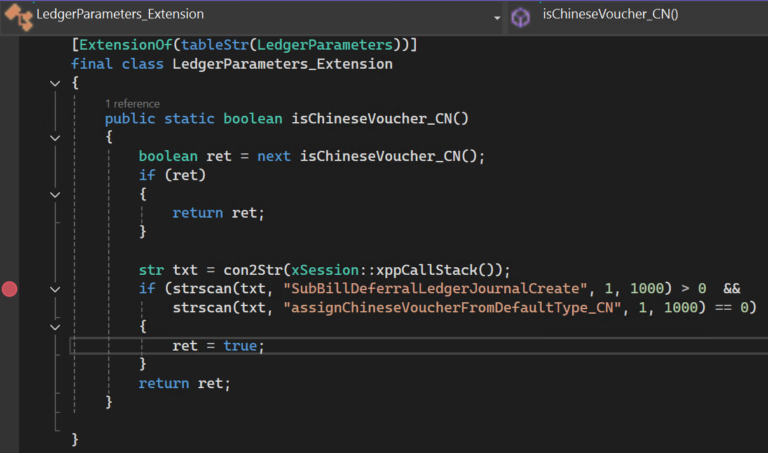Image resolution: width=768 pixels, height=453 pixels.
Task: Collapse the strscan if statement
Action: (x=55, y=289)
